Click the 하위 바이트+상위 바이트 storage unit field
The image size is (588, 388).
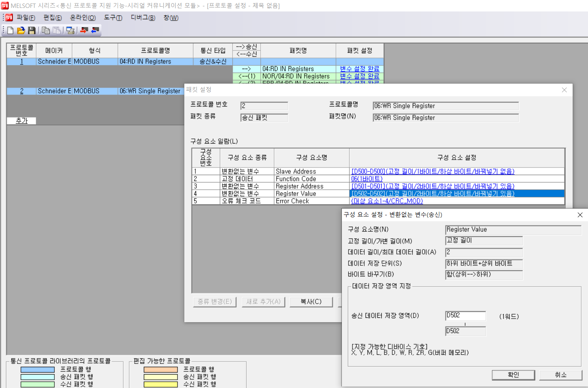tap(484, 263)
